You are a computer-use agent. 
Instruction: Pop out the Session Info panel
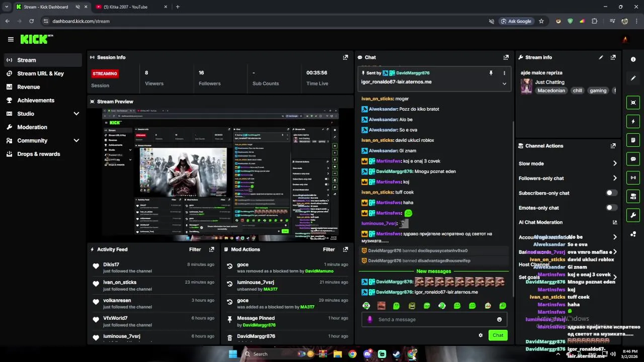pos(345,57)
